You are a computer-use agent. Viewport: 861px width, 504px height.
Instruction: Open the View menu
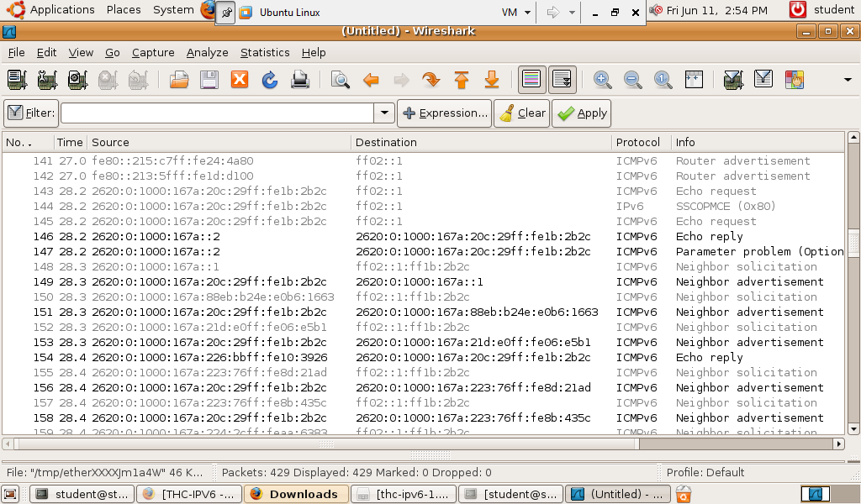pyautogui.click(x=81, y=53)
